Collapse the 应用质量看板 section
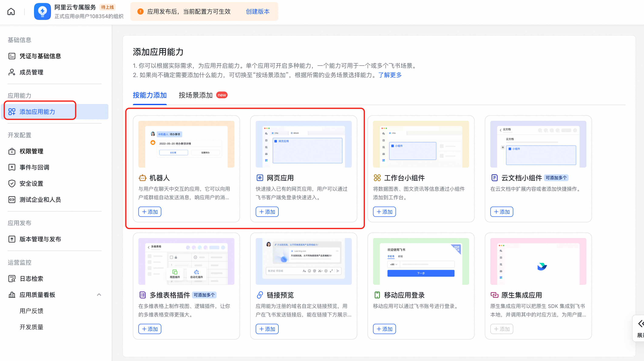Screen dimensions: 644x361 99,295
